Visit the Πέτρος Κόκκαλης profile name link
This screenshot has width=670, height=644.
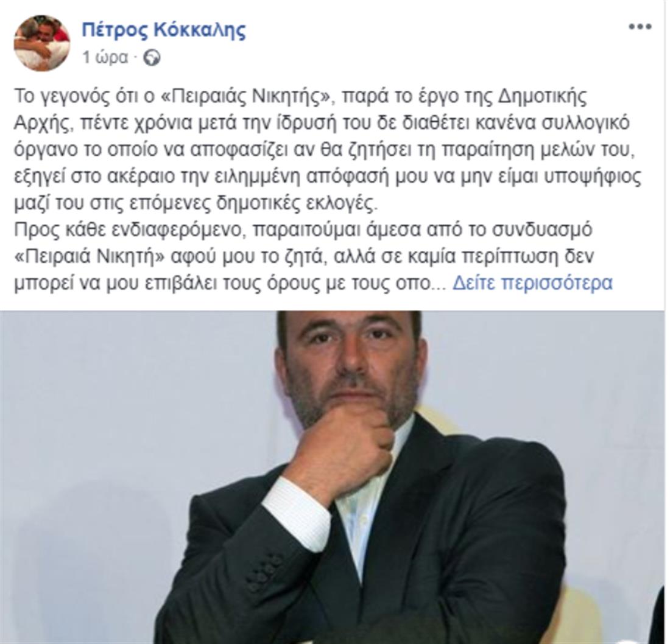164,30
